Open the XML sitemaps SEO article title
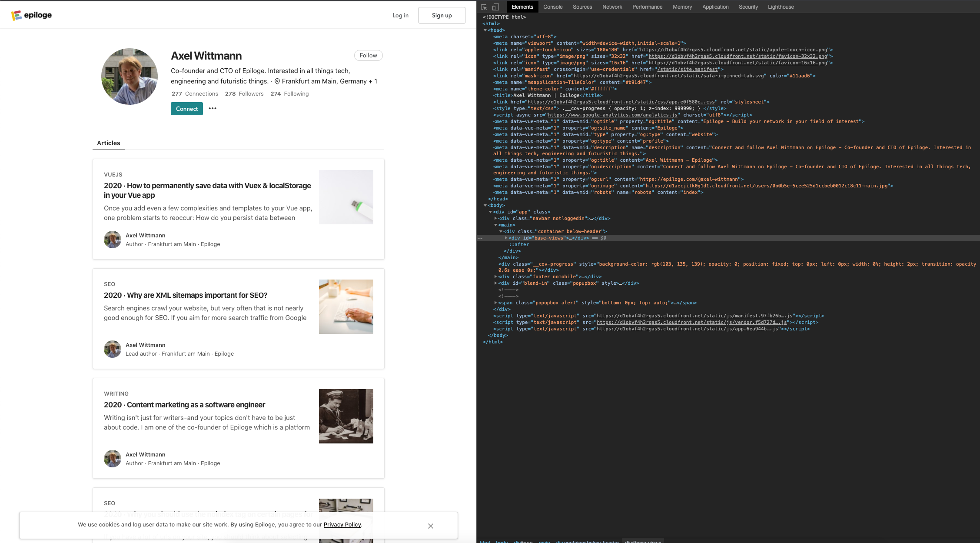This screenshot has height=543, width=980. pos(186,295)
